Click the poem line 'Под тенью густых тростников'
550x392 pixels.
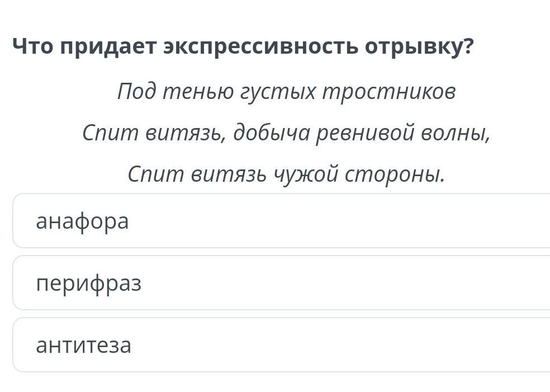(286, 92)
